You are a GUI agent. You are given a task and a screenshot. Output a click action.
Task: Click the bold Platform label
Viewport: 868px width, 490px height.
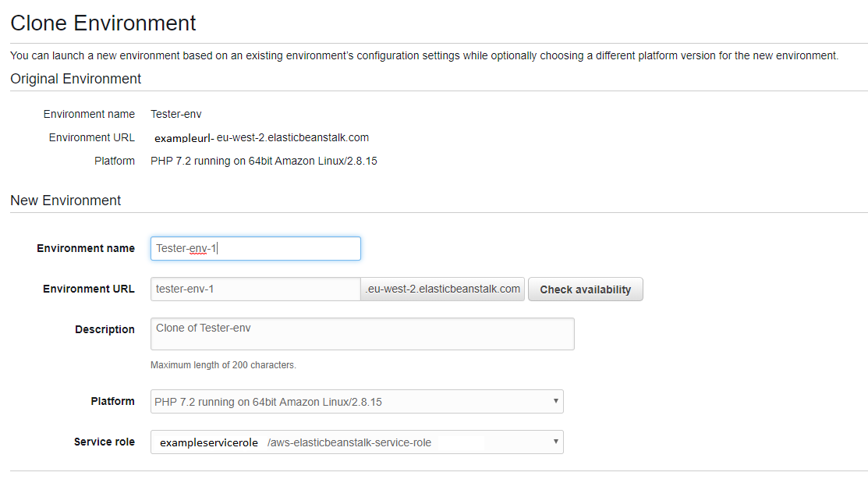pyautogui.click(x=112, y=401)
